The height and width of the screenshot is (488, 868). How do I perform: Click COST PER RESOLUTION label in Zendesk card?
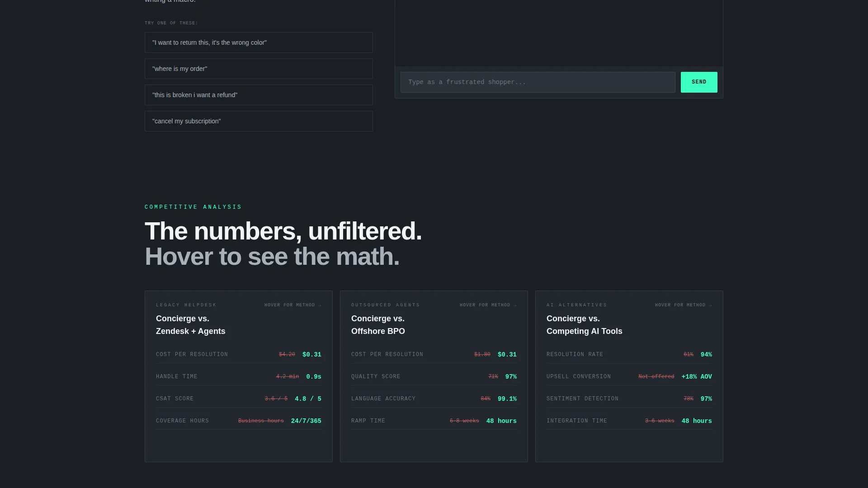pyautogui.click(x=192, y=355)
